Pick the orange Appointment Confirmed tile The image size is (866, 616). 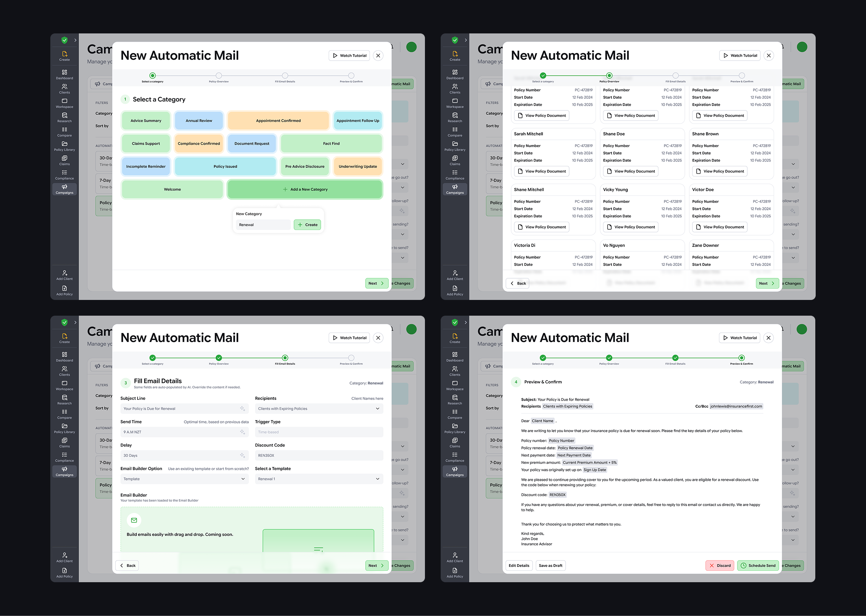tap(278, 121)
